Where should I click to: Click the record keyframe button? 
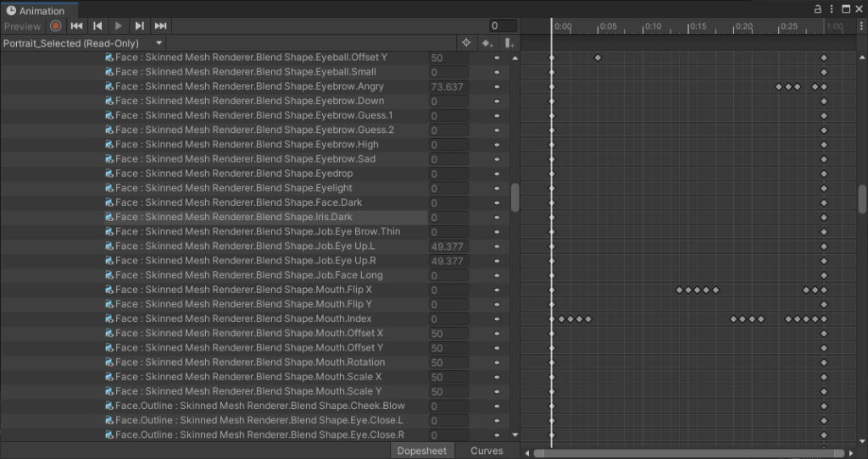(x=56, y=26)
